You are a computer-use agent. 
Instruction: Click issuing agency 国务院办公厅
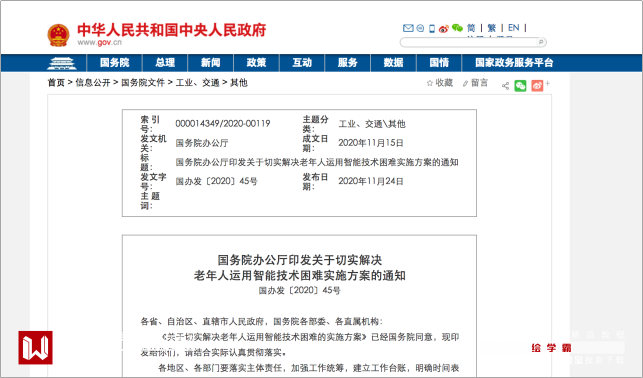click(202, 143)
